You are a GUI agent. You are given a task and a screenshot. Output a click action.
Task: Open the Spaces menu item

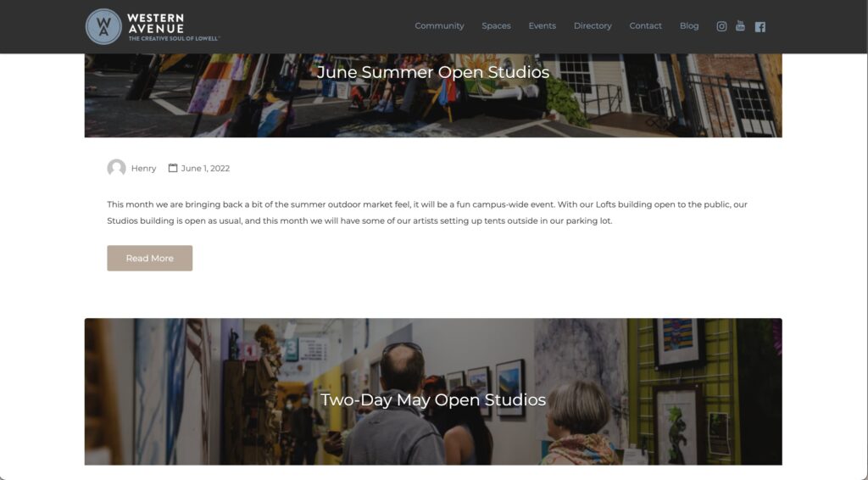[x=496, y=26]
